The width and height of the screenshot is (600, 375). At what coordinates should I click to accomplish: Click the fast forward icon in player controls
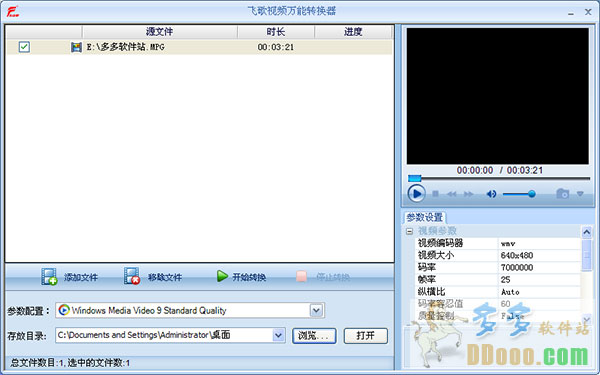468,194
